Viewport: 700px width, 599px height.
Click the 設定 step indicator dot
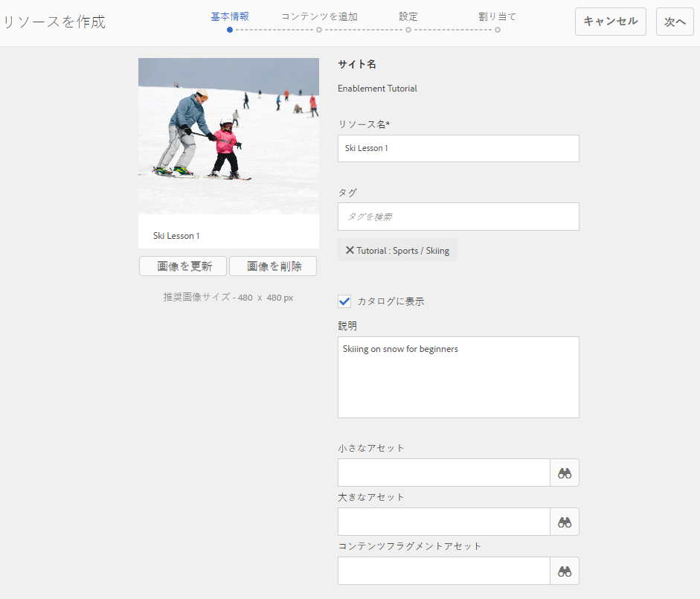(x=408, y=30)
